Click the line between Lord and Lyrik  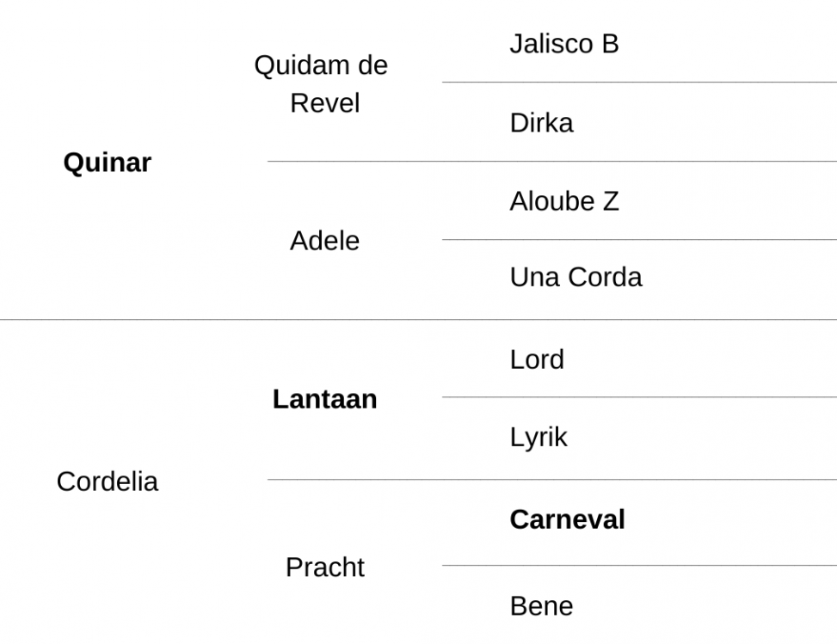pyautogui.click(x=639, y=397)
